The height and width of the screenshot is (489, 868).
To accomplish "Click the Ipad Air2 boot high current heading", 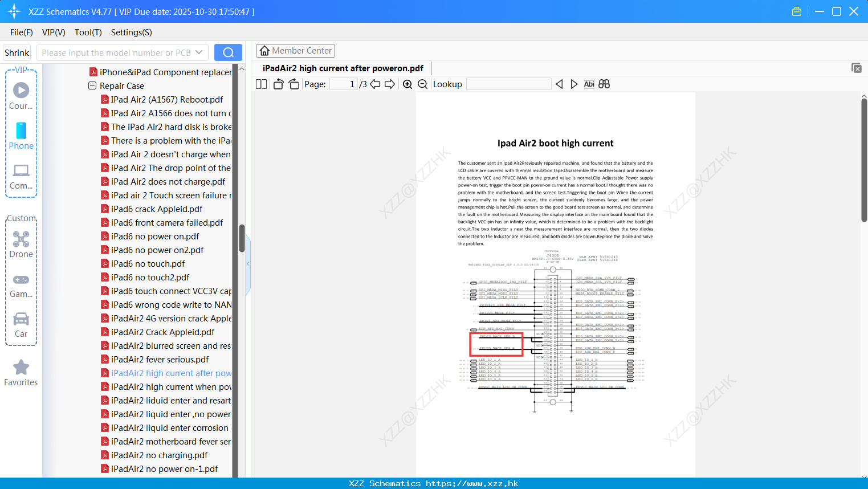I will pyautogui.click(x=555, y=144).
